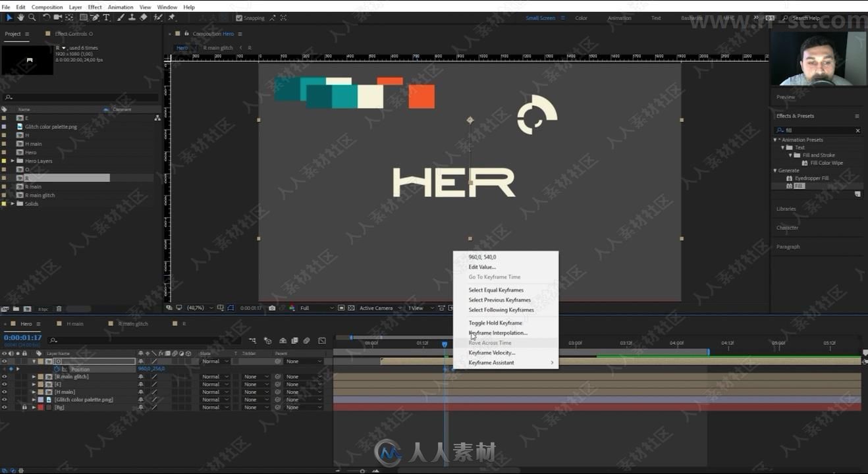Select the Hand tool

click(20, 18)
